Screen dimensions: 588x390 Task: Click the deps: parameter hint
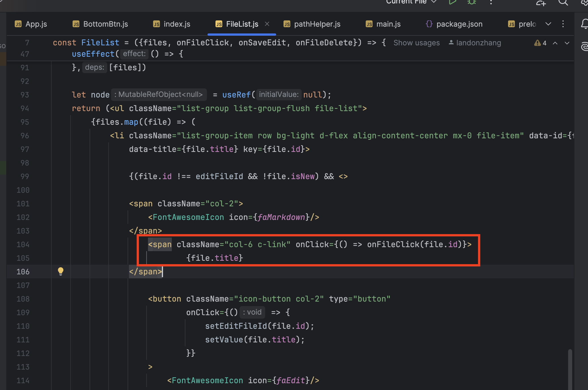95,67
